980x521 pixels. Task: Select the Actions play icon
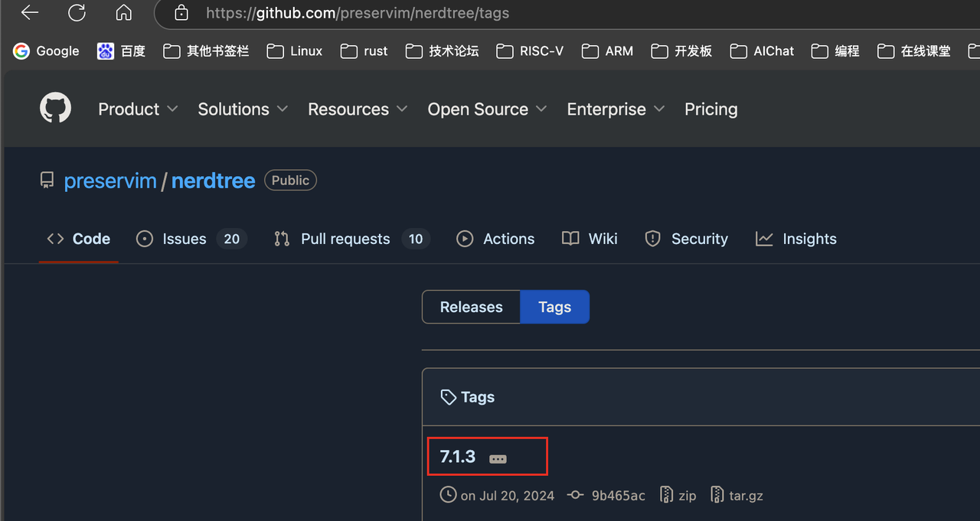click(x=465, y=239)
